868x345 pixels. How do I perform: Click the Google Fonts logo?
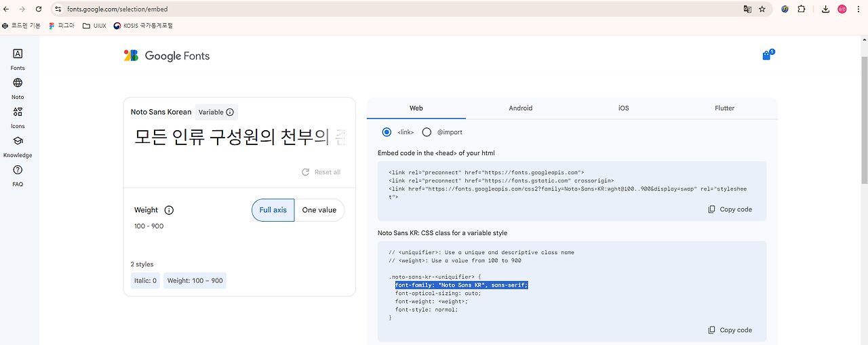click(x=167, y=56)
